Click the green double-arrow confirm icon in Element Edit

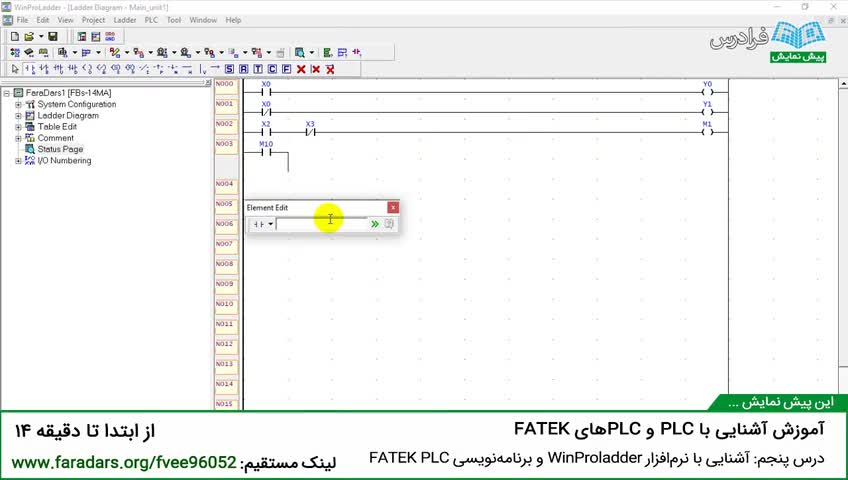[x=375, y=224]
